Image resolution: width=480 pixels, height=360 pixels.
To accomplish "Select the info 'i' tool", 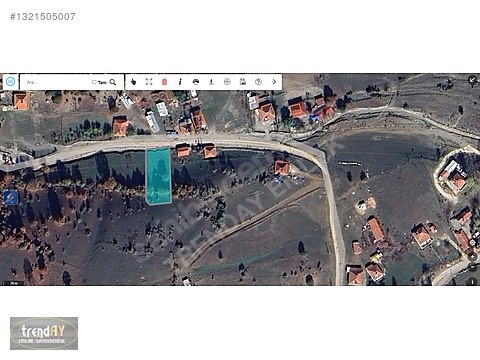I will coord(180,82).
